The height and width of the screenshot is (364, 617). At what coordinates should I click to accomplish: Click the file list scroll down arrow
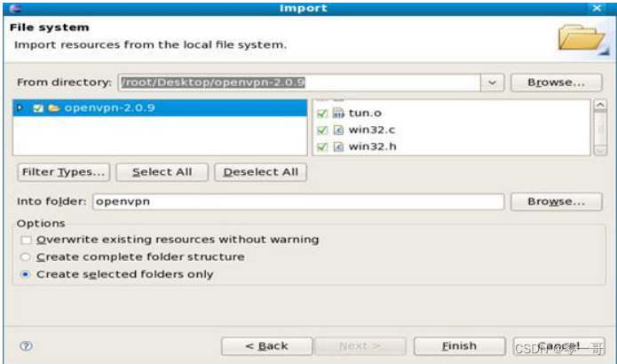point(600,151)
